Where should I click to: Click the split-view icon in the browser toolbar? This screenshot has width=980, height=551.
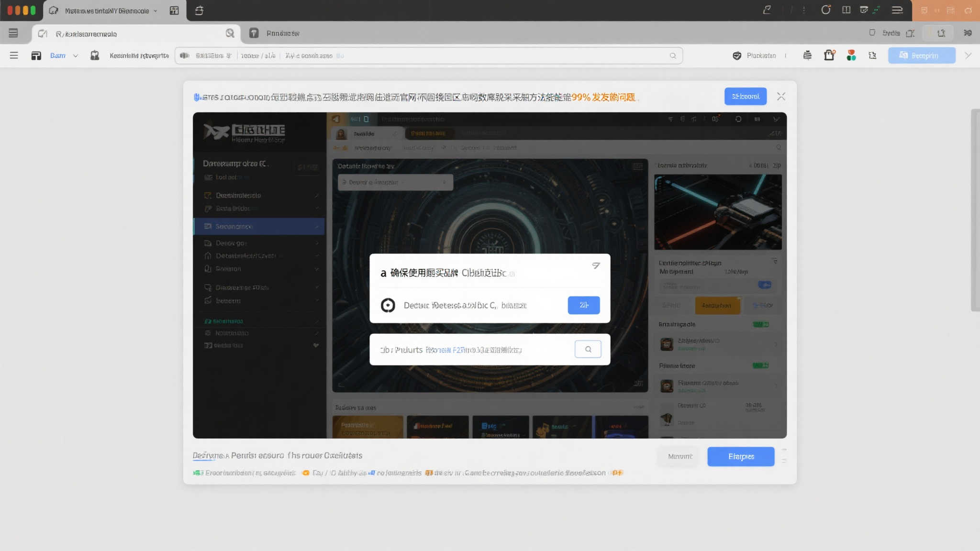coord(846,11)
